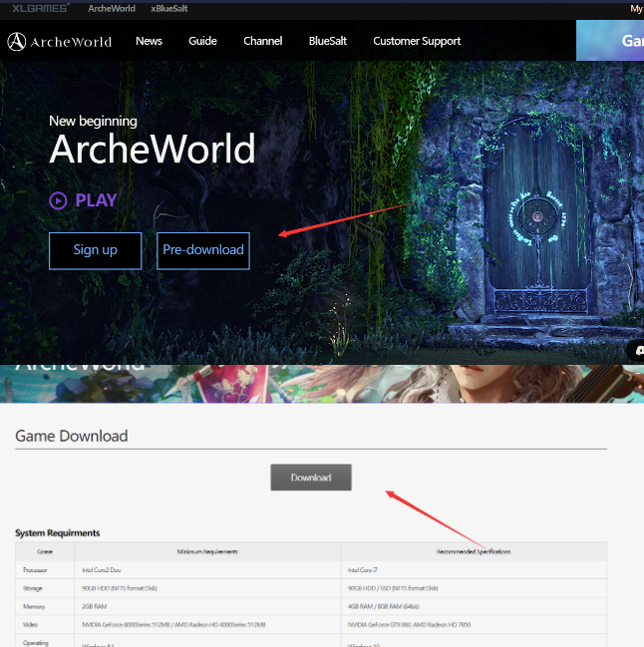Screen dimensions: 644x647
Task: Click the Minimum Requirements column header
Action: click(207, 551)
